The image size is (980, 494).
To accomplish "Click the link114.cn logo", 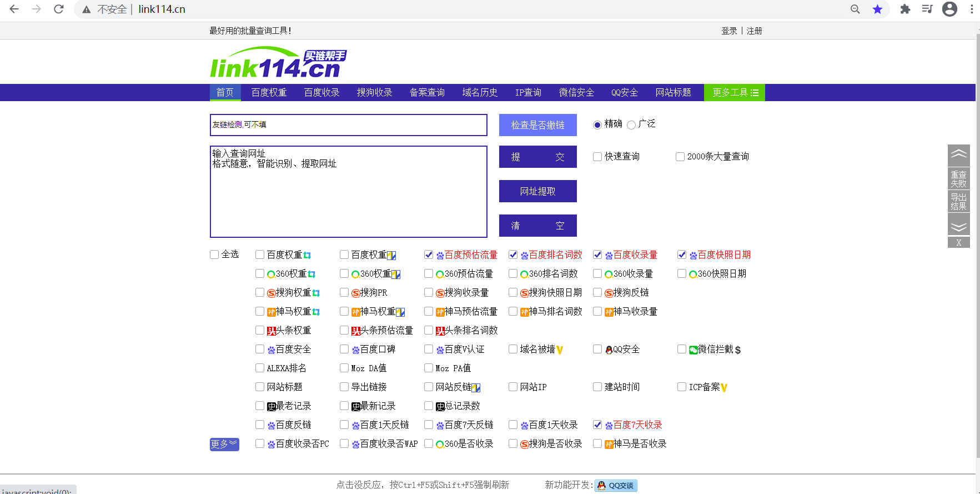I will click(278, 62).
